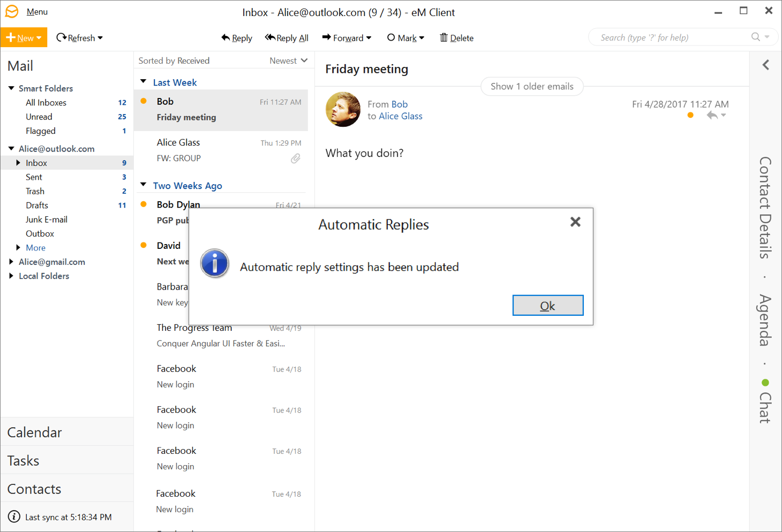Expand the Alice@gmail.com account tree
782x532 pixels.
pyautogui.click(x=11, y=262)
